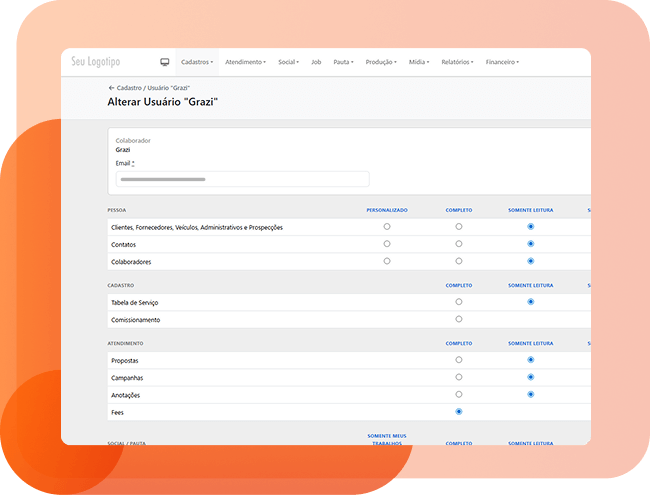Click the monitor icon in navbar
Screen dimensions: 650x495
[165, 62]
